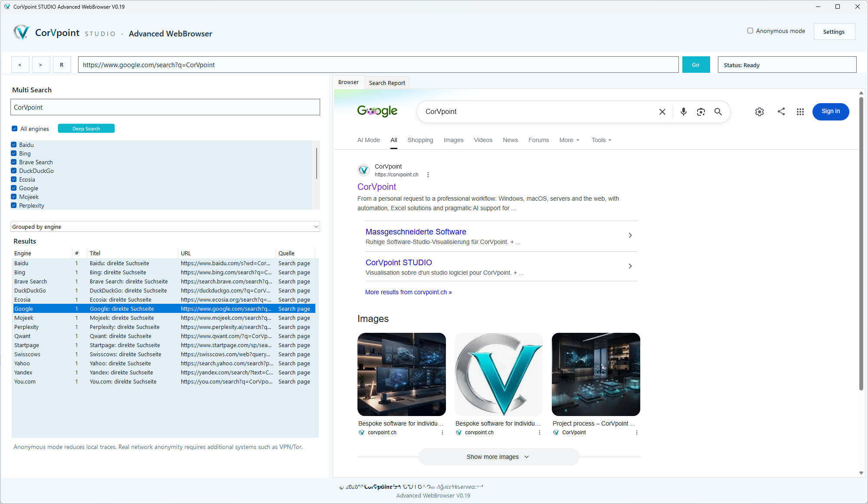Open Massgeschneiderte Software chevron arrow
The width and height of the screenshot is (868, 504).
pos(630,235)
